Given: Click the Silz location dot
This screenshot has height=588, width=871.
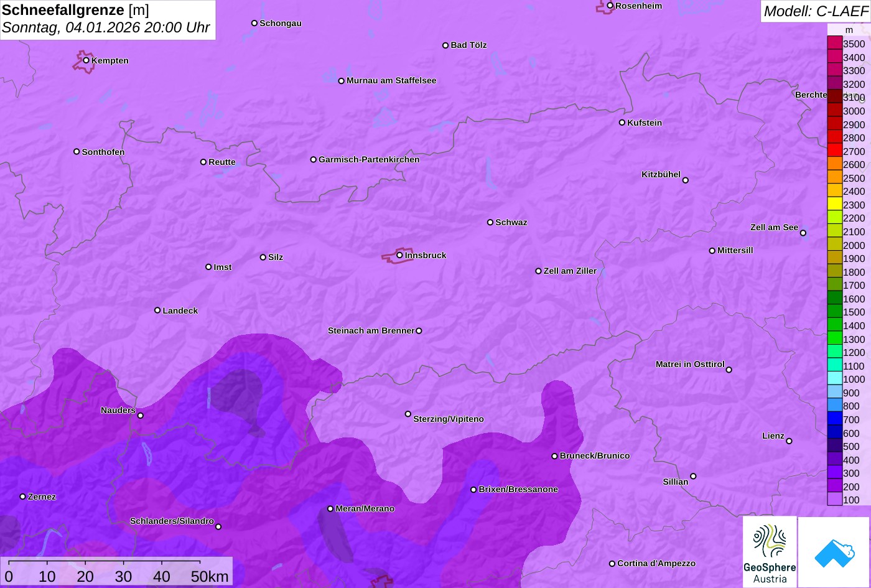Looking at the screenshot, I should (263, 257).
